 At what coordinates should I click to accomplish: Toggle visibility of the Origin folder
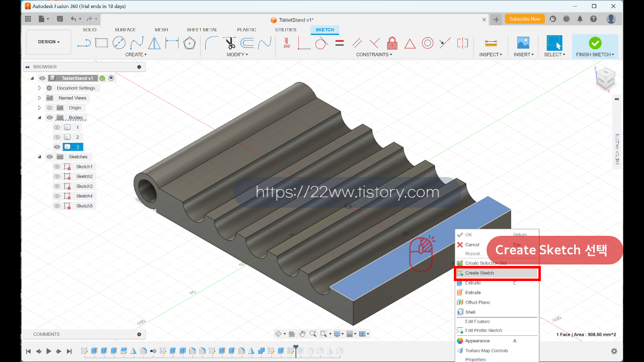tap(50, 108)
